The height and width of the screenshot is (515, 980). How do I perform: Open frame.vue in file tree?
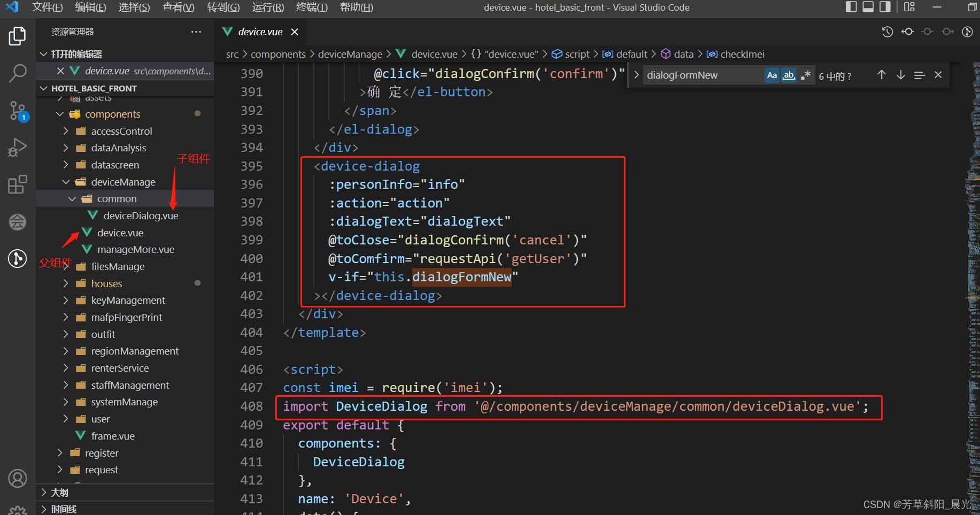click(113, 436)
